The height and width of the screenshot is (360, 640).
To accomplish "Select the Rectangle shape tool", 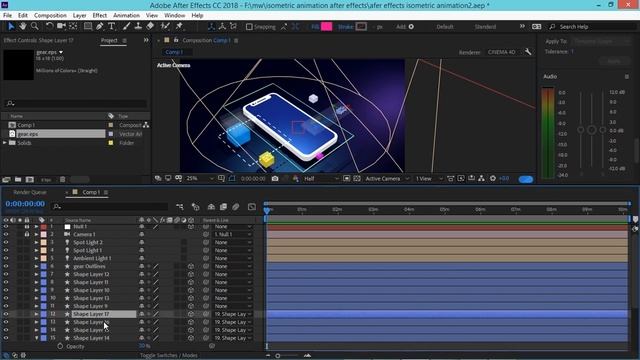I will (x=88, y=27).
